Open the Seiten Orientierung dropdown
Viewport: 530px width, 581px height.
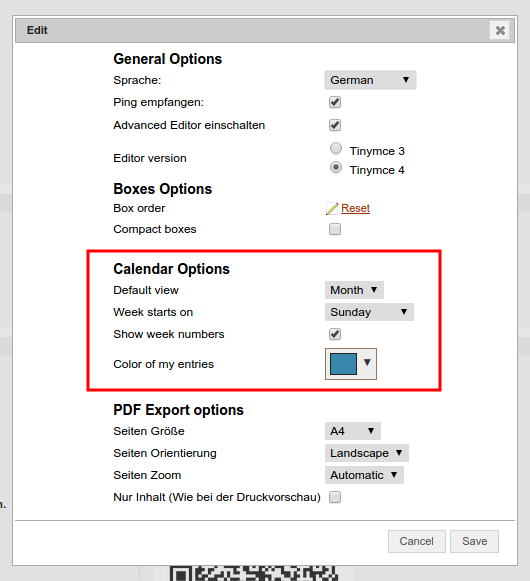click(x=367, y=453)
